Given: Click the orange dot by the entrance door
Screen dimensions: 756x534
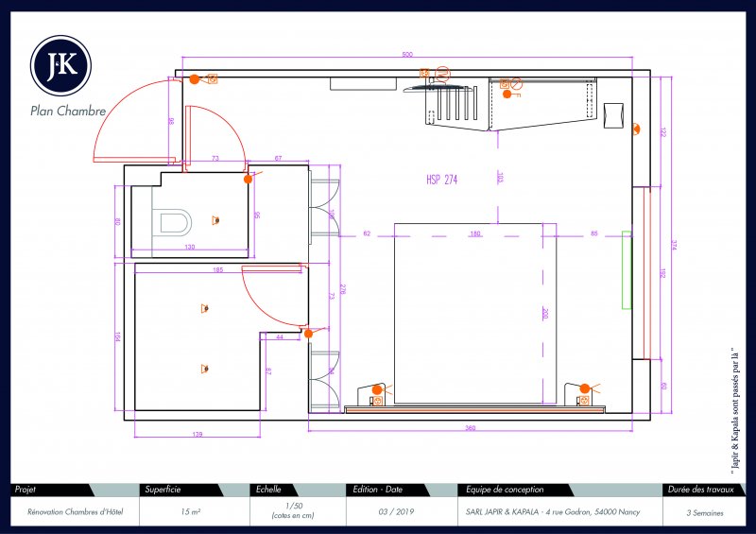Looking at the screenshot, I should click(x=195, y=79).
